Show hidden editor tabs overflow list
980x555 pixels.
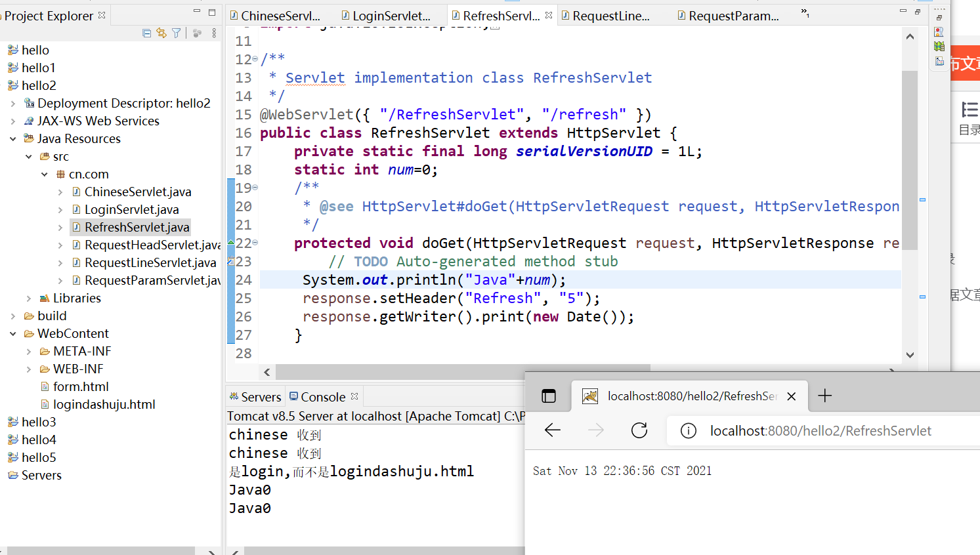(x=805, y=13)
